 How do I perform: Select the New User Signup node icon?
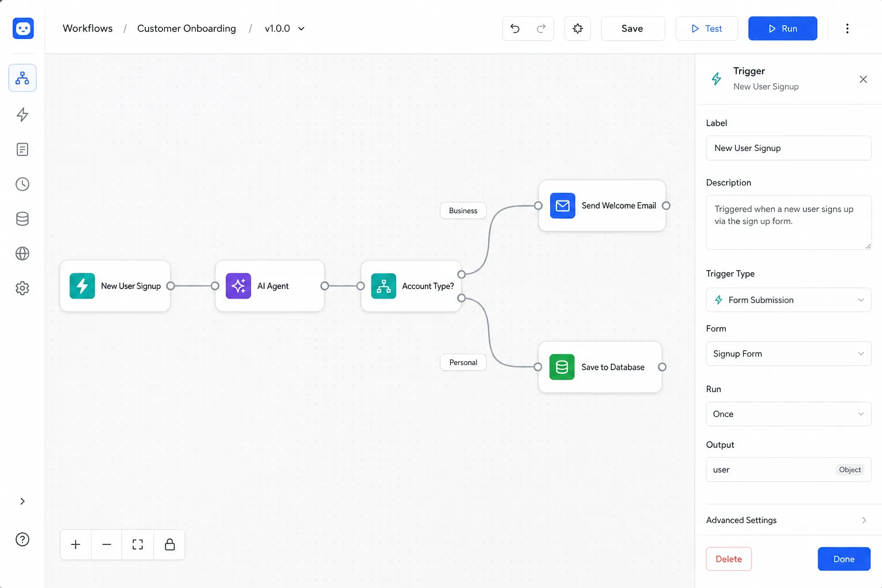pos(82,286)
